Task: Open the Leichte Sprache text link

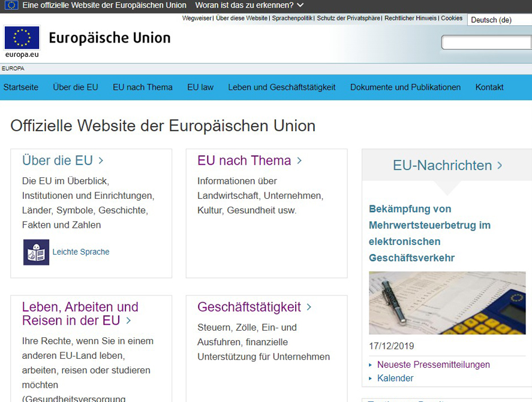Action: click(x=81, y=252)
